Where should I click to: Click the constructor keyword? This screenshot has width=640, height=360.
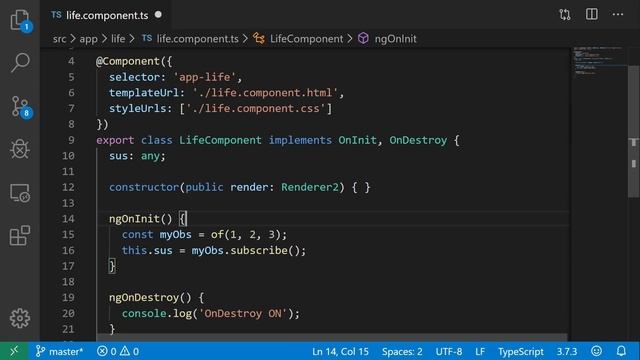point(144,187)
